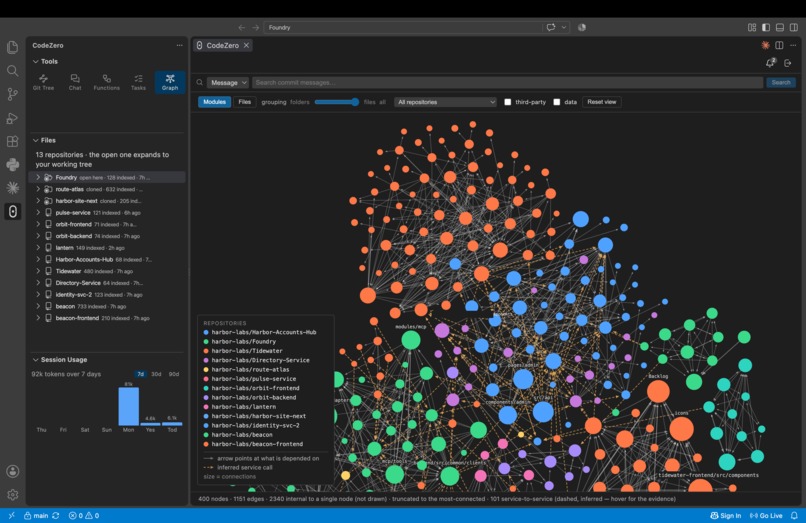Open the Explorer files icon in activity bar
This screenshot has width=806, height=523.
(x=12, y=47)
